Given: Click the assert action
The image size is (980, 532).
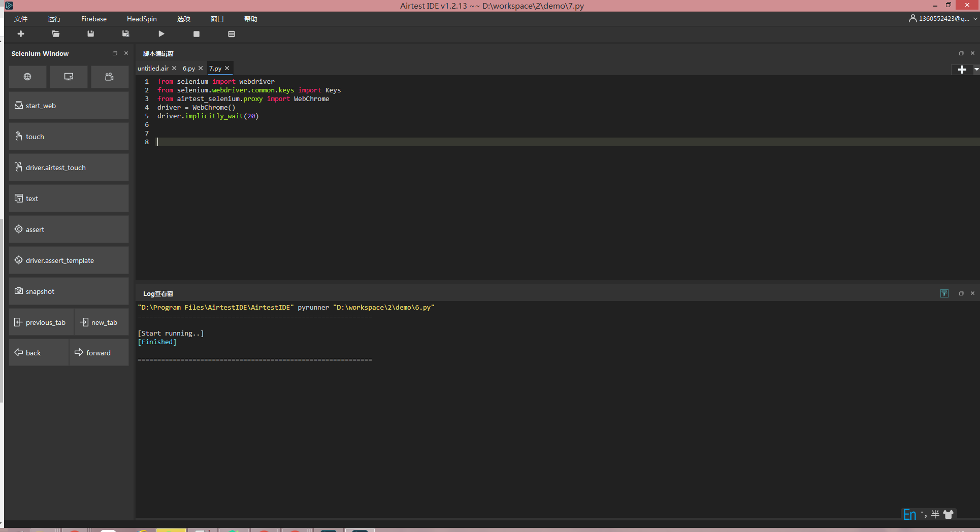Looking at the screenshot, I should 69,229.
